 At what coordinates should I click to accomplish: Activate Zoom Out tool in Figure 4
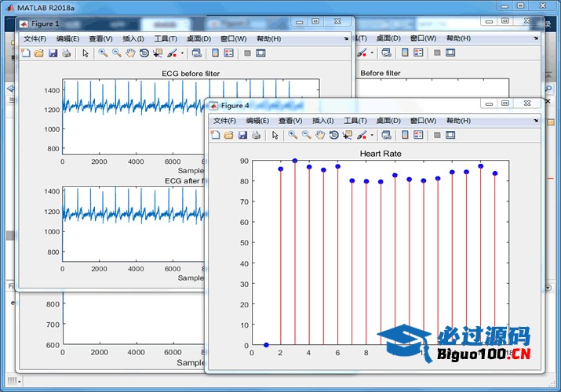tap(306, 135)
